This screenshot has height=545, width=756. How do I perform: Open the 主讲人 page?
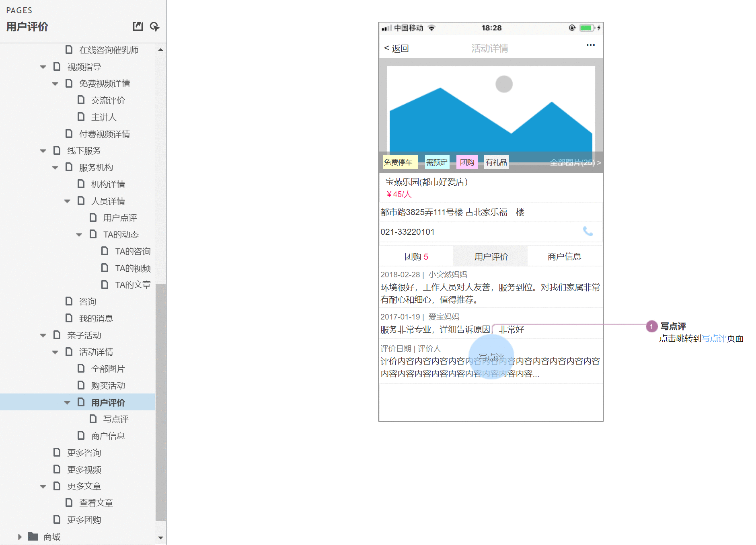click(104, 117)
